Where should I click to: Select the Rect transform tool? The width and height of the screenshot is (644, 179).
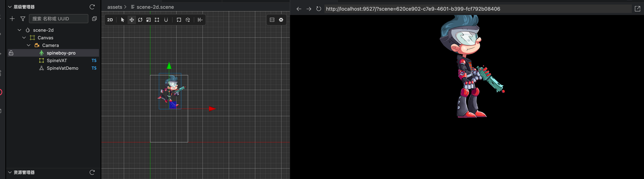click(x=157, y=20)
